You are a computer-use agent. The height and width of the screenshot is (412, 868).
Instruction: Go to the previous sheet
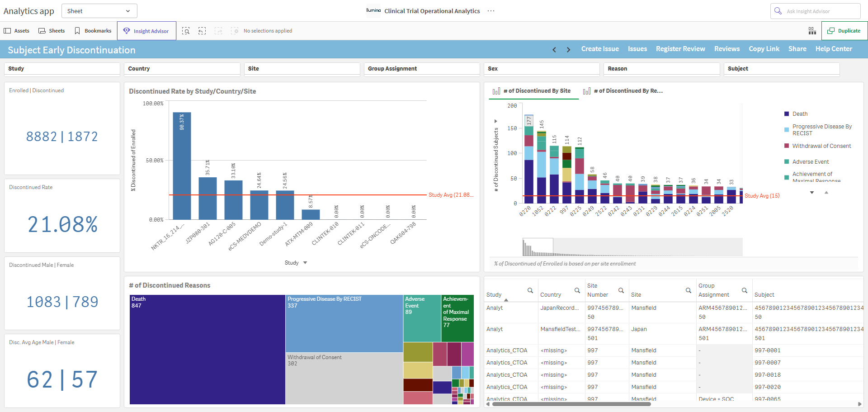tap(554, 50)
